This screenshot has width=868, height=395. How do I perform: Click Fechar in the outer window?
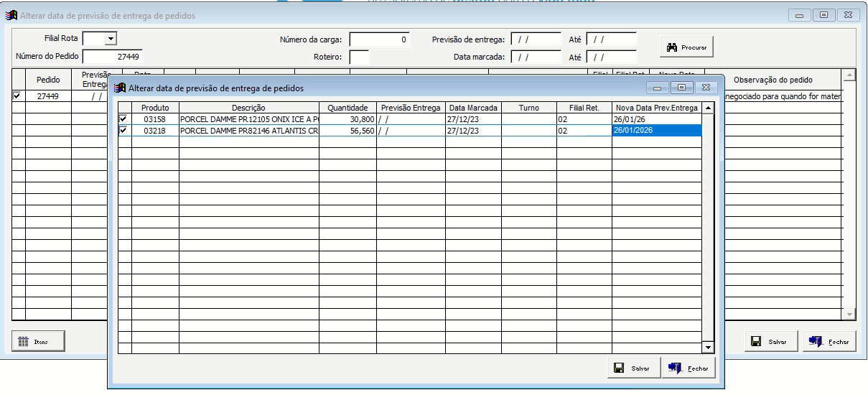coord(829,342)
